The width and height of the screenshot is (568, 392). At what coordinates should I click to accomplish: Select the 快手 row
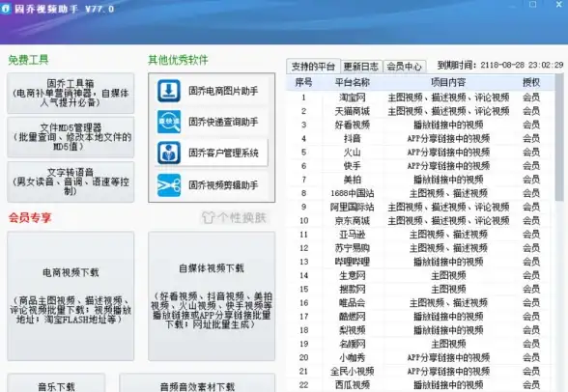click(420, 166)
